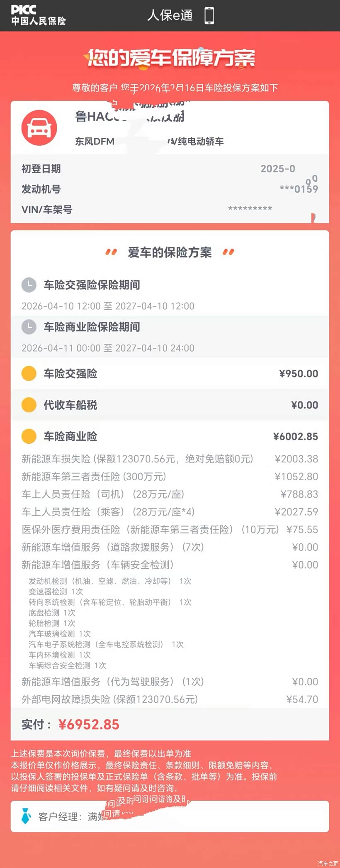Expand 新能源车增值服务（车辆安全检测） details
This screenshot has width=340, height=868.
click(x=97, y=565)
